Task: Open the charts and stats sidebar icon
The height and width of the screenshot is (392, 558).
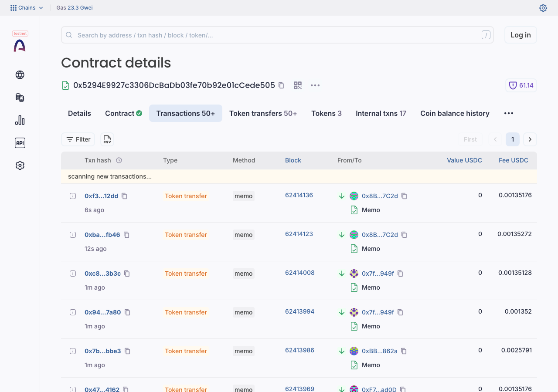Action: 20,120
